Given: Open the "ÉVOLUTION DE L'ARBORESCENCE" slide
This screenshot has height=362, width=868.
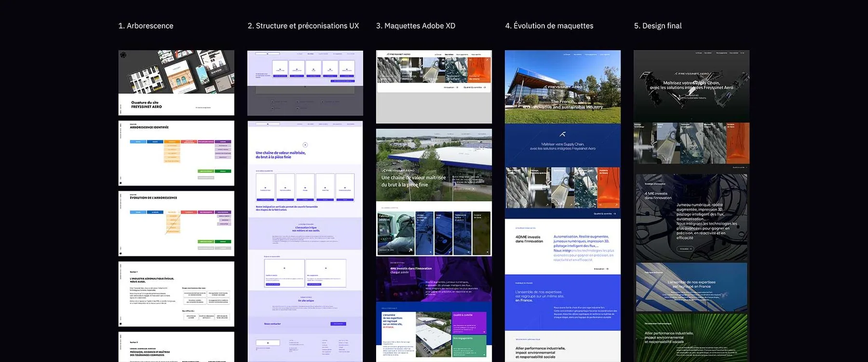Looking at the screenshot, I should point(176,223).
